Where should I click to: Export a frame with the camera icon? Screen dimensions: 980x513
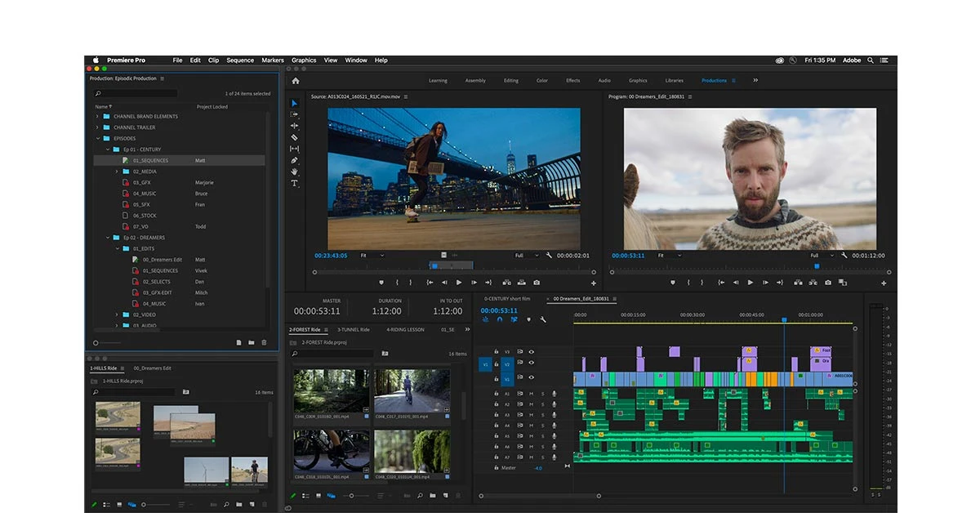pyautogui.click(x=827, y=282)
